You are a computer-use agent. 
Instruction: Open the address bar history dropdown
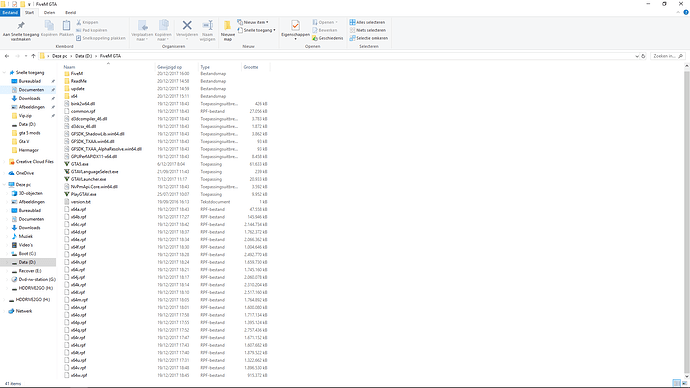click(637, 56)
